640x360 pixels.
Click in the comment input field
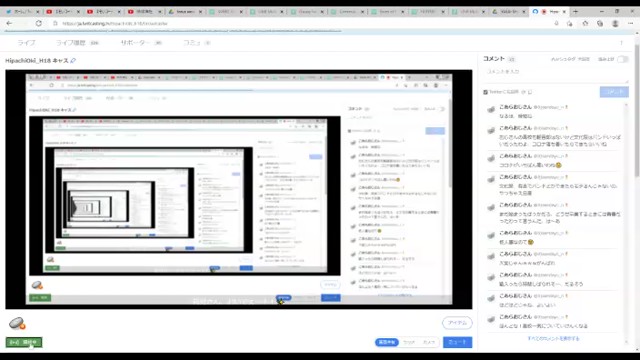point(555,72)
